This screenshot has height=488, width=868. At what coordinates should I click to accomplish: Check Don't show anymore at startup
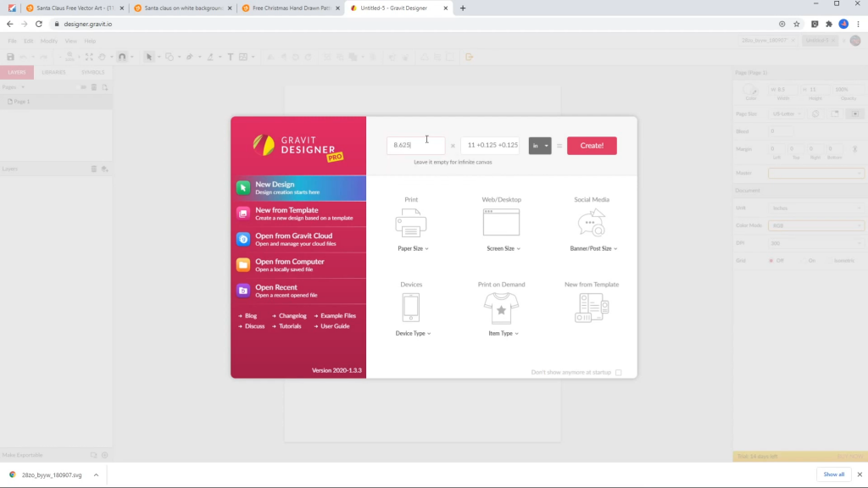tap(618, 373)
